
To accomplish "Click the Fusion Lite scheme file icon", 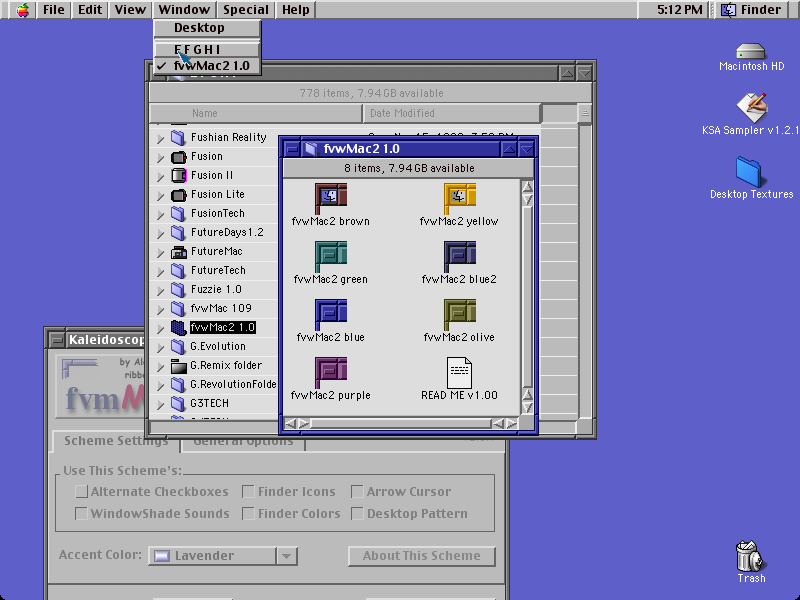I will [178, 195].
